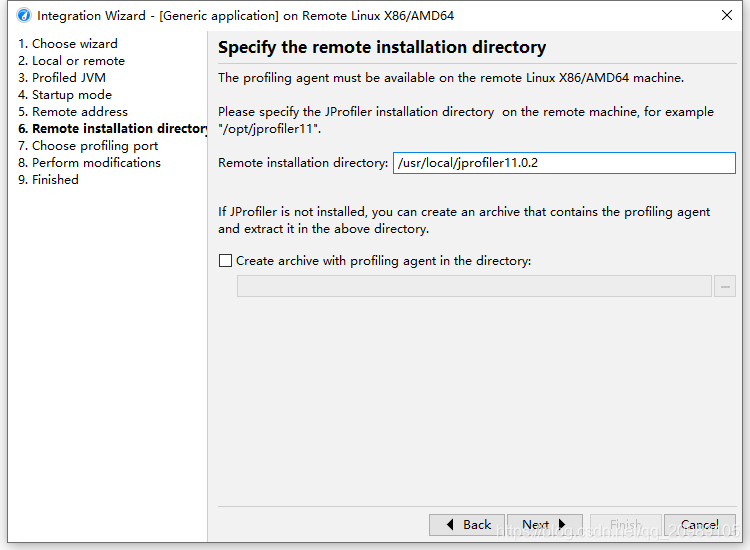Click the forward arrow icon on Next button
Screen dimensions: 750x550
(x=562, y=524)
